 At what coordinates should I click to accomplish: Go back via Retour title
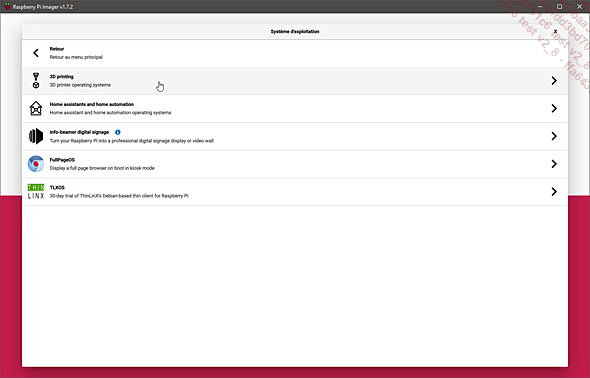click(57, 49)
